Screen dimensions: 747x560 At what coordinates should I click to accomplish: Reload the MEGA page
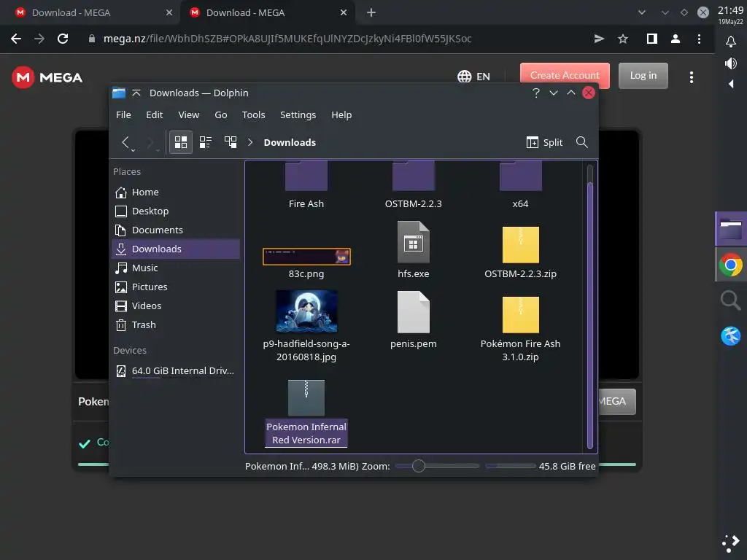coord(63,39)
